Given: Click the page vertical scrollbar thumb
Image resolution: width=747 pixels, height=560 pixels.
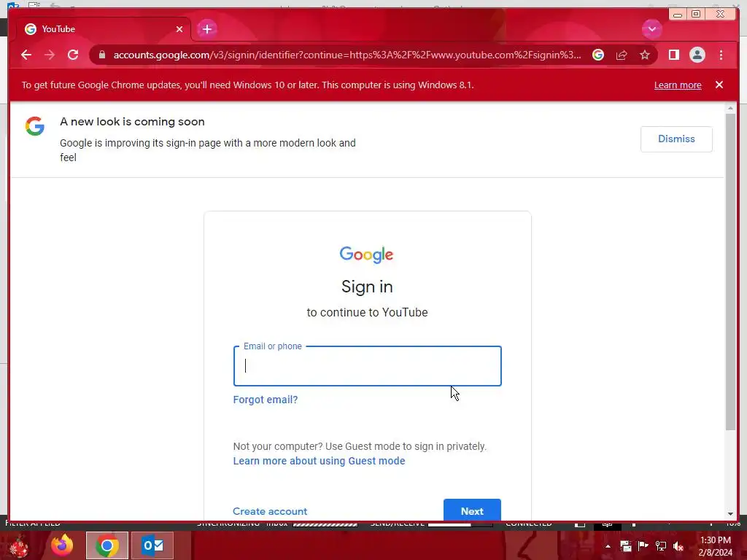Looking at the screenshot, I should coord(730,271).
